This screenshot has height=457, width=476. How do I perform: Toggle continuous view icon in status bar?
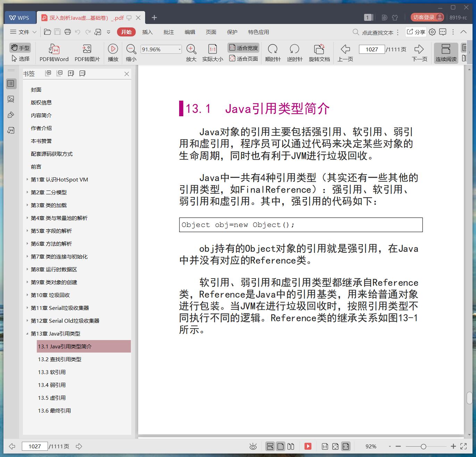tap(270, 446)
